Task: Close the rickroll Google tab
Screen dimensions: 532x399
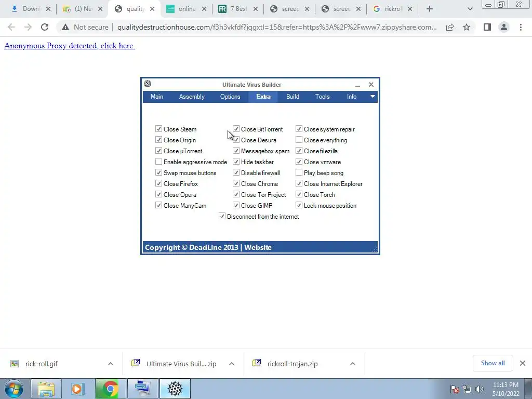Action: tap(410, 9)
